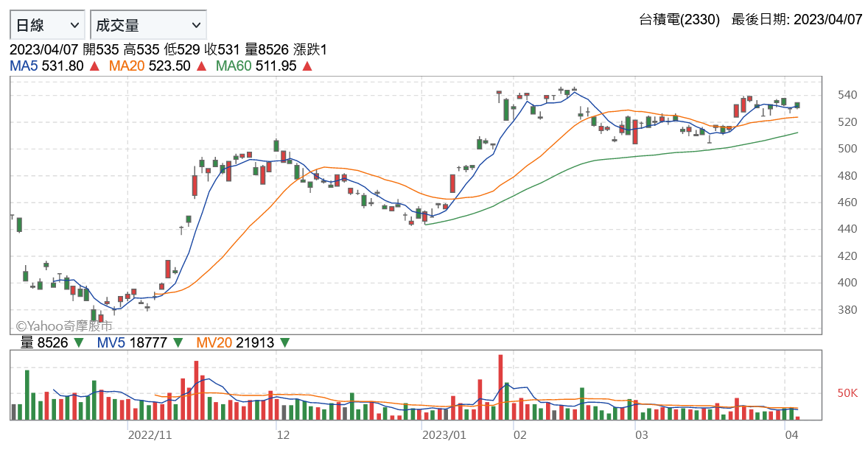Screen dimensions: 868x458
Task: Click the MV5 18777 volume label
Action: pos(132,343)
